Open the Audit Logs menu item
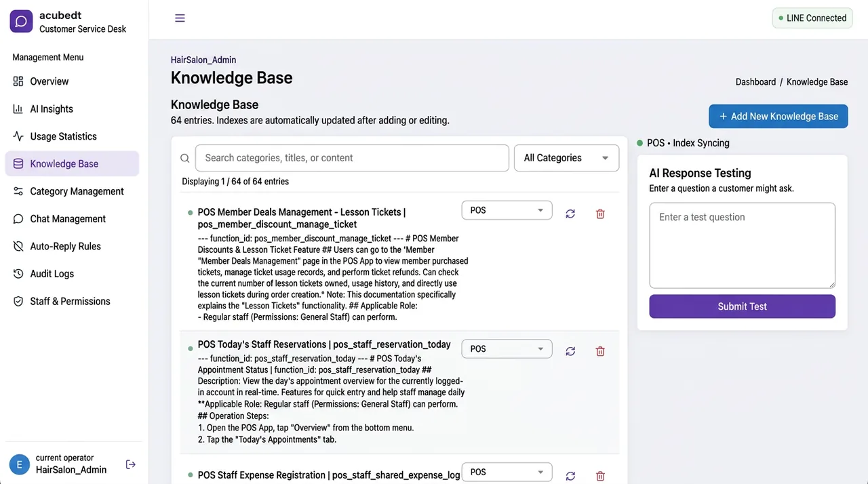The image size is (868, 484). coord(72,274)
